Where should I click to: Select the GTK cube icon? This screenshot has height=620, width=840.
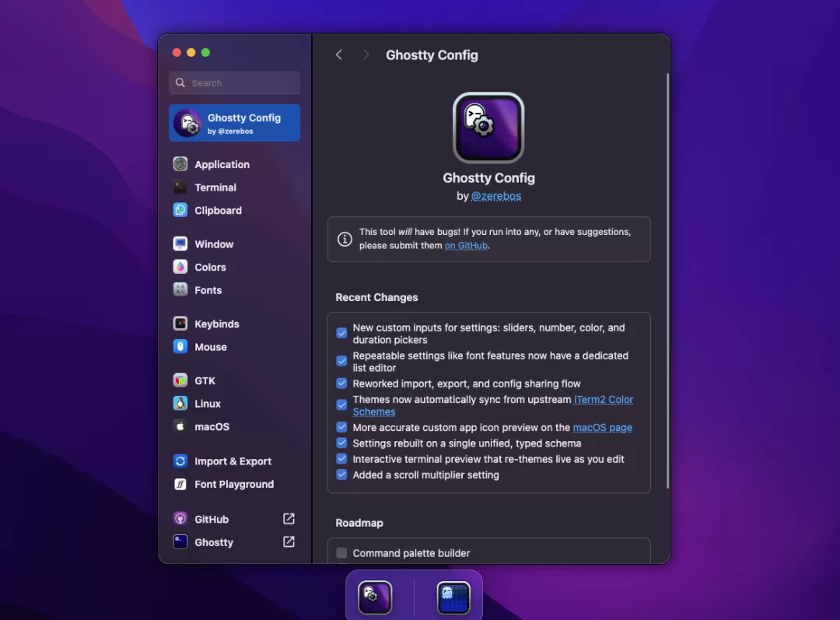pos(180,380)
